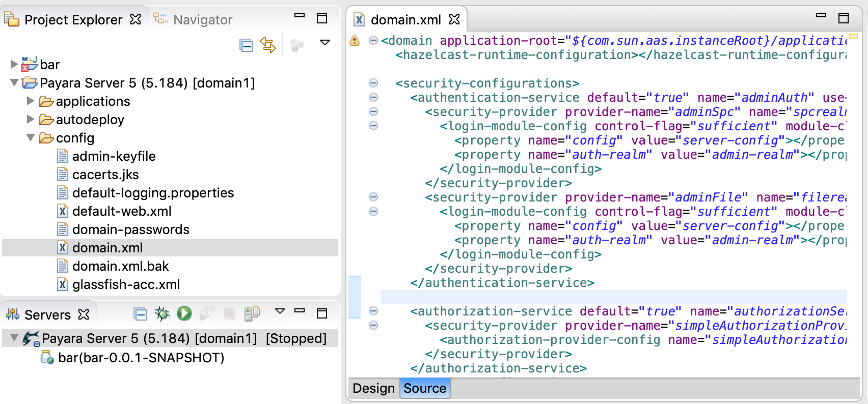
Task: Click Collapse All in Project Explorer toolbar
Action: (246, 45)
